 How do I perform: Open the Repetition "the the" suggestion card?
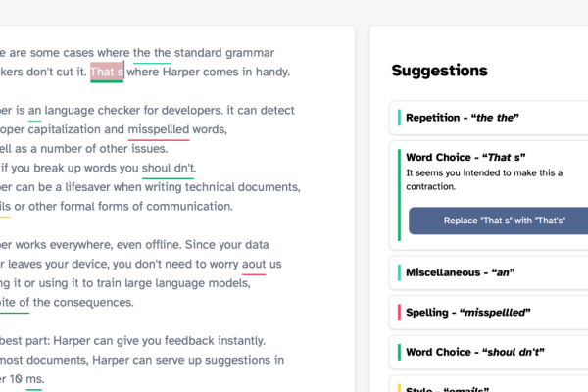click(489, 118)
